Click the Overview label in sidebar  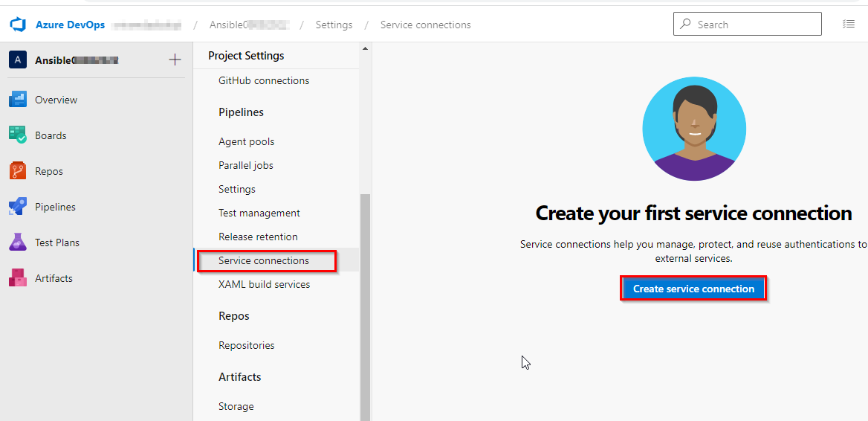click(56, 100)
